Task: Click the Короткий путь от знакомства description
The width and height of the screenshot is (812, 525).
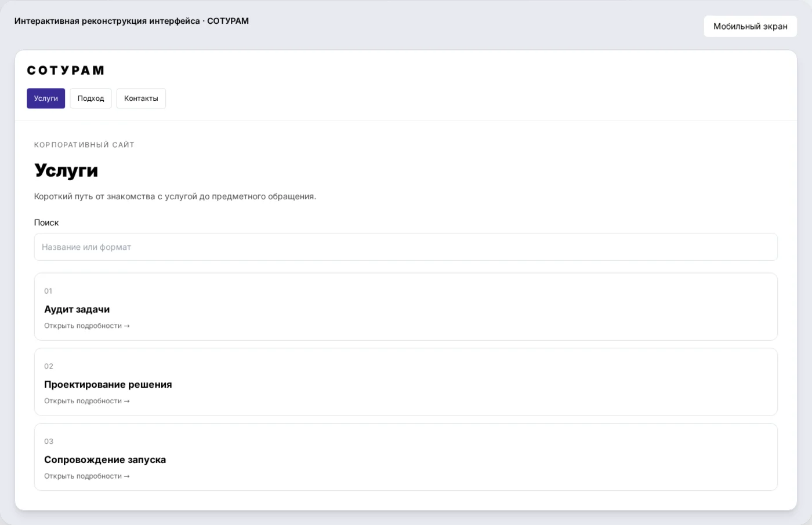Action: [175, 196]
